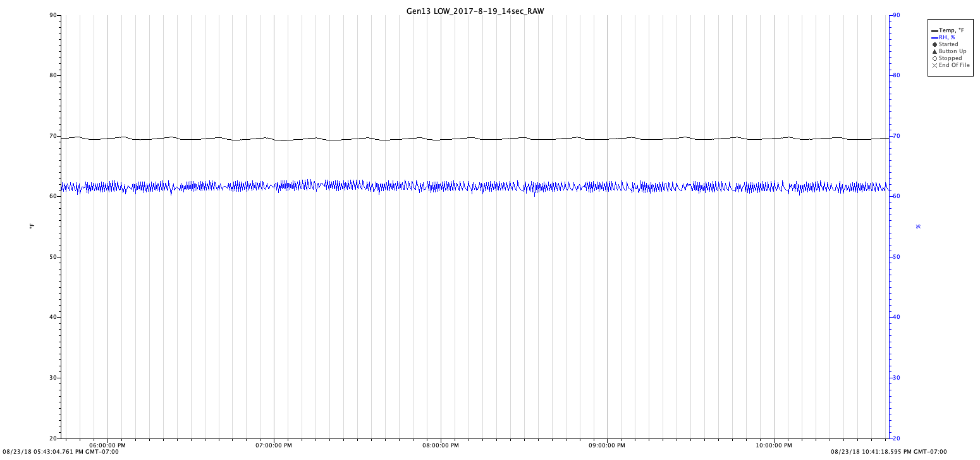Click the black 40 tick on temperature axis
The height and width of the screenshot is (460, 980).
(x=54, y=317)
